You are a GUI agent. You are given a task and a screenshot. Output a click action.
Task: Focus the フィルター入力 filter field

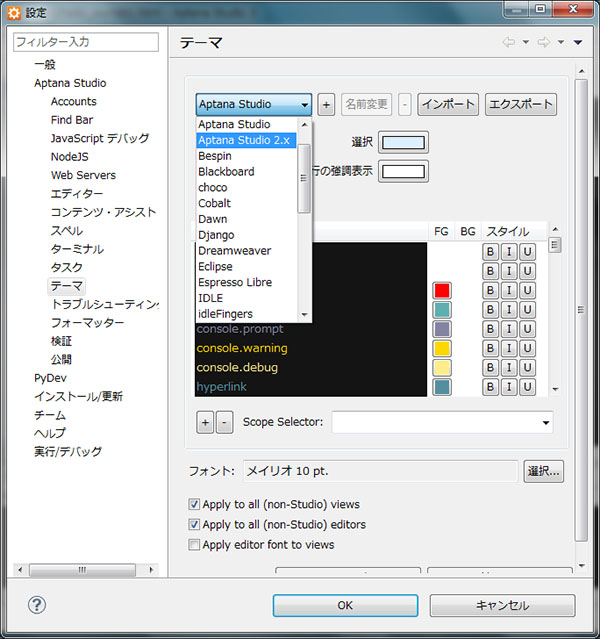(86, 42)
